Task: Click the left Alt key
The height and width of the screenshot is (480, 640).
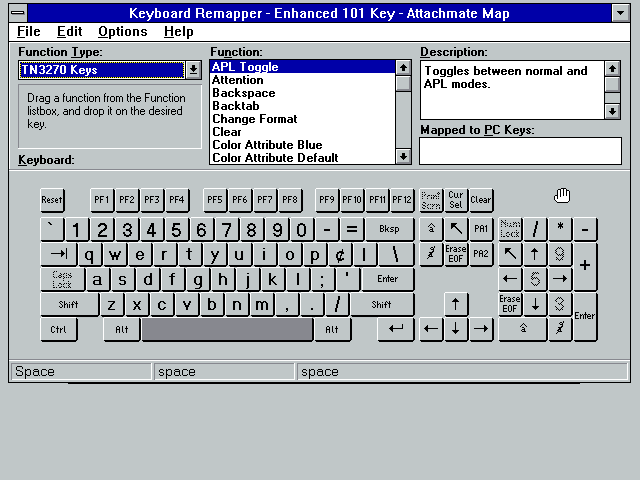Action: point(122,329)
